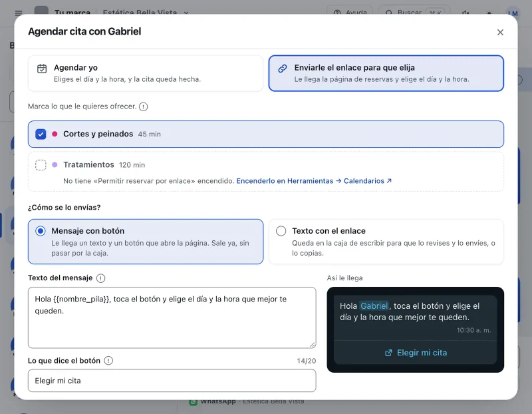
Task: Click the calendar icon on Agendar yo
Action: (x=42, y=69)
